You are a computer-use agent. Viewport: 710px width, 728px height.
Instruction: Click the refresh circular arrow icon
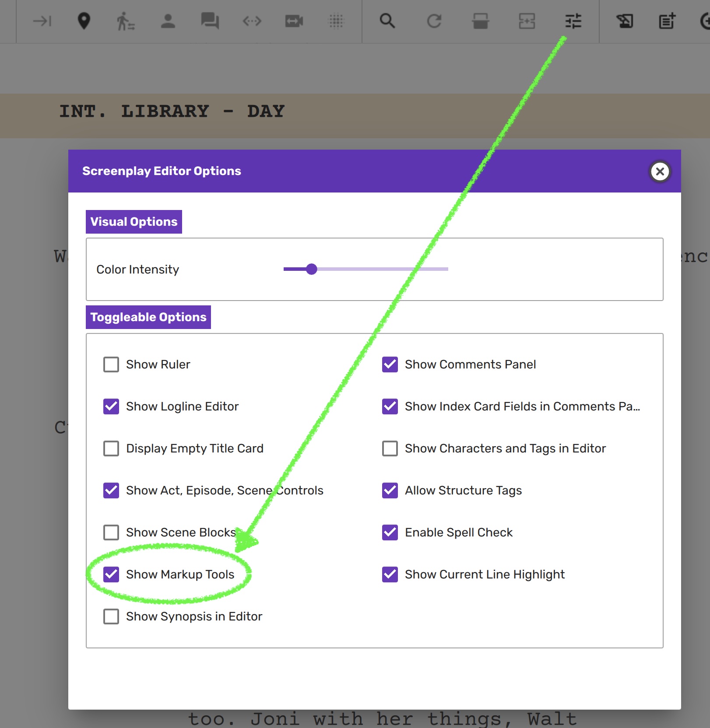[434, 21]
